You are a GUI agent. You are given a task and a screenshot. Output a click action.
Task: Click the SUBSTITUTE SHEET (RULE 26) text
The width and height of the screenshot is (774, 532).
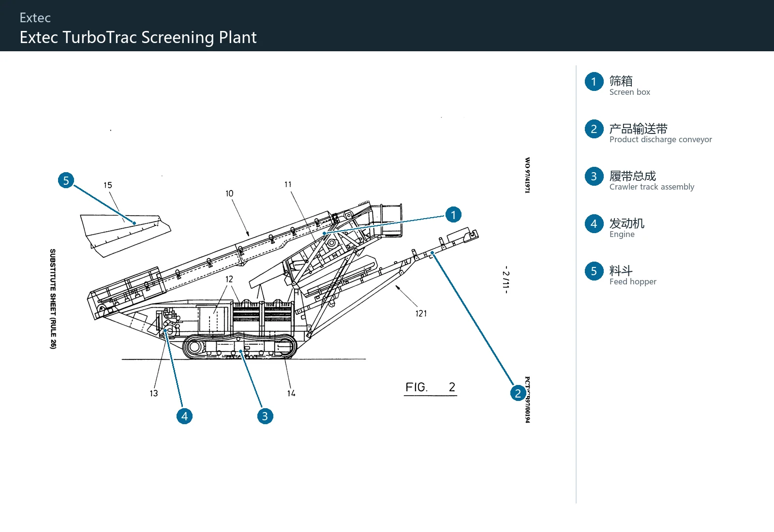point(53,298)
